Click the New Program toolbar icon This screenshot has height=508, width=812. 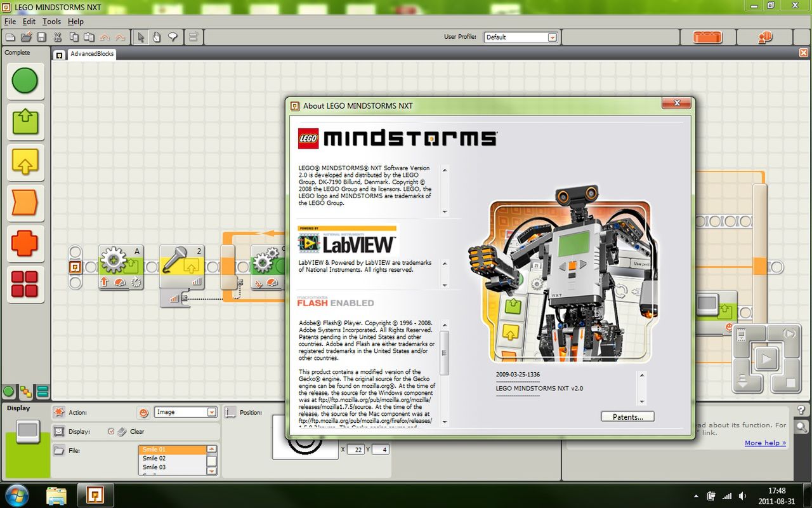(x=10, y=37)
